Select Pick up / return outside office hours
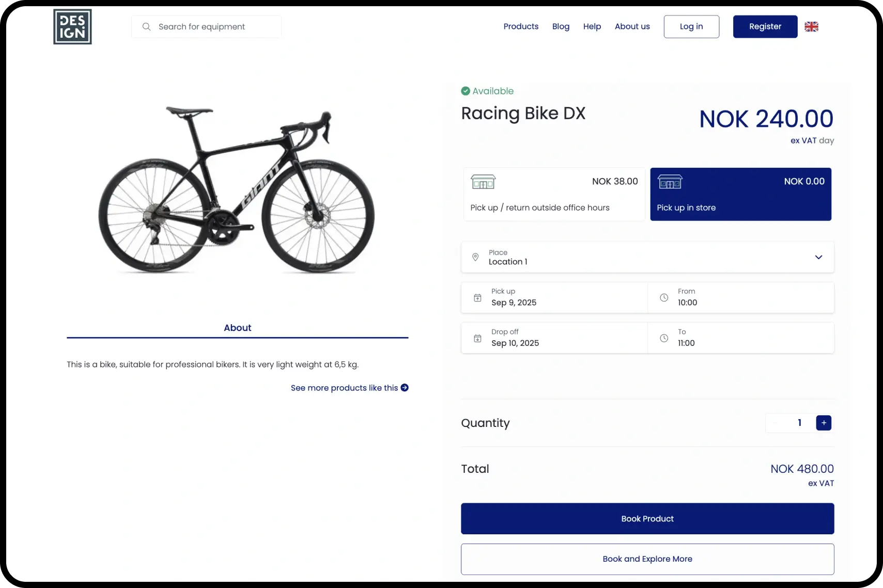Viewport: 883px width, 588px height. [x=554, y=194]
